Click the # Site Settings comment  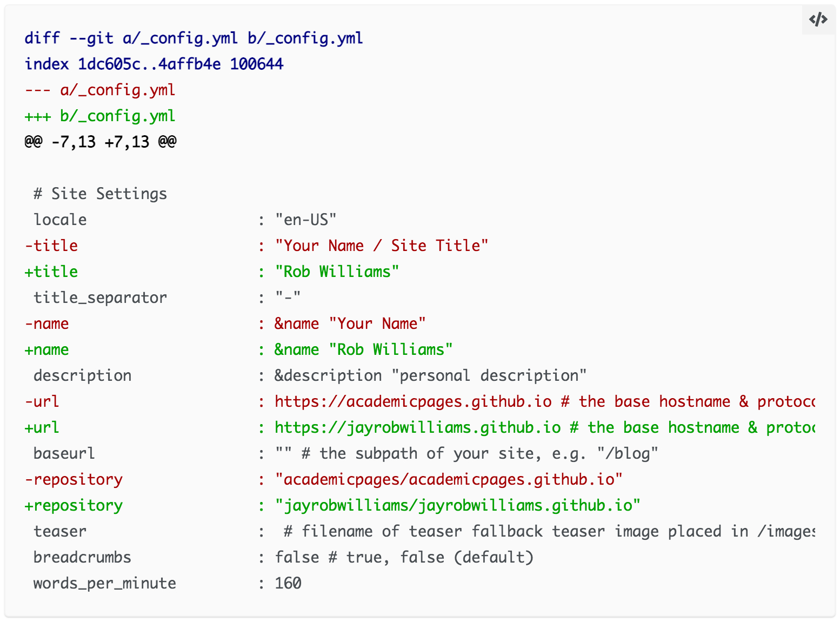(x=100, y=194)
